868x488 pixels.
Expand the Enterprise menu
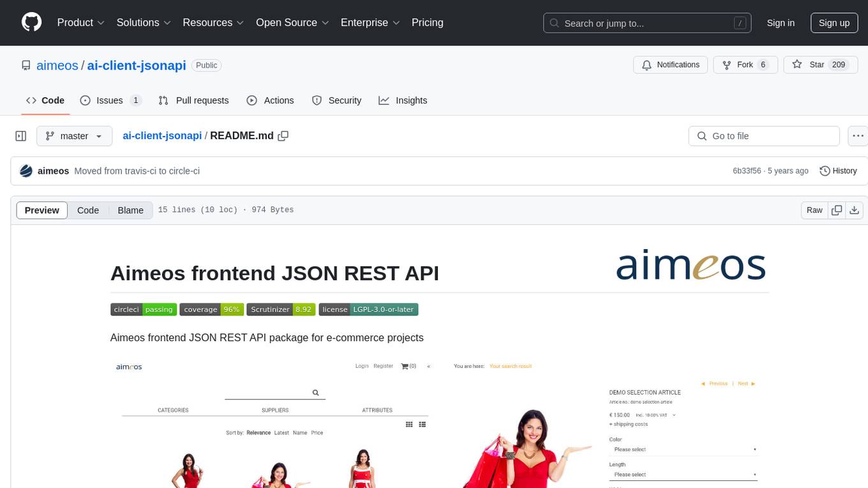(370, 22)
